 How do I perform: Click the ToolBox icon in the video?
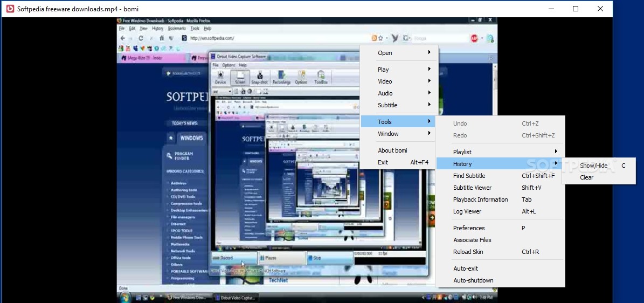pos(321,77)
